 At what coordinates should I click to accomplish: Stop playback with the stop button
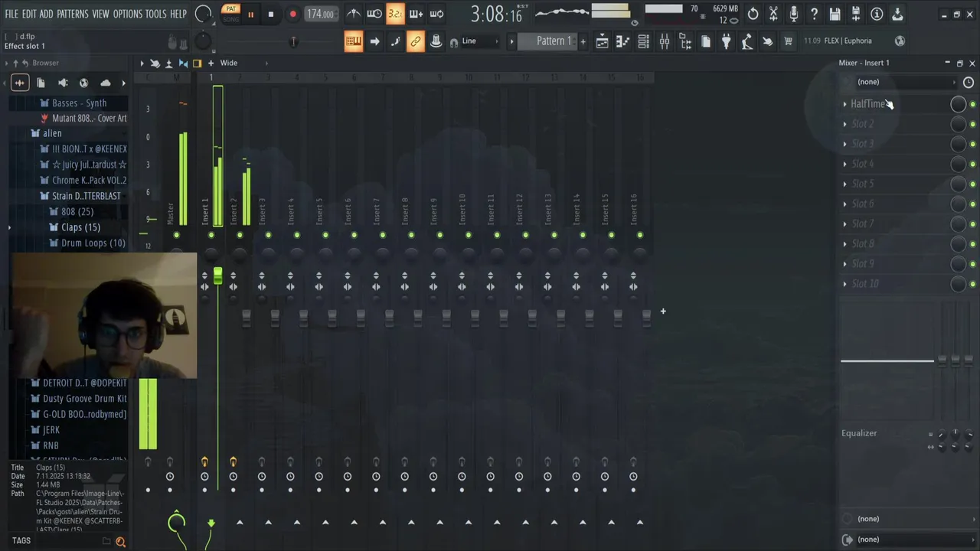pyautogui.click(x=271, y=15)
